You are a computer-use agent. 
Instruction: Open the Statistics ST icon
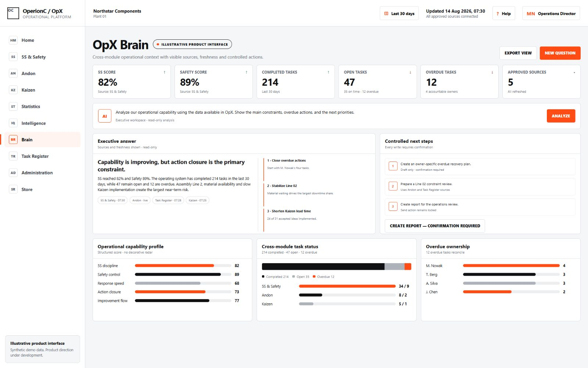(13, 107)
